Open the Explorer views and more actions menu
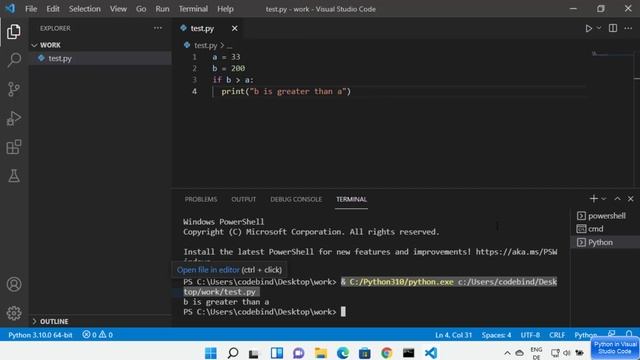 (x=158, y=28)
